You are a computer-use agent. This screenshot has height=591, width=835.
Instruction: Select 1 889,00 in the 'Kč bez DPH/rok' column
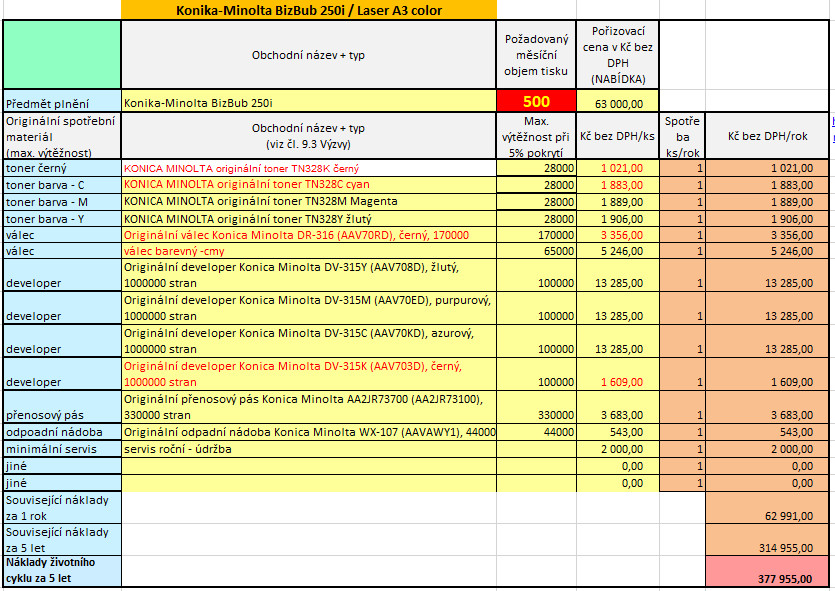tap(767, 202)
